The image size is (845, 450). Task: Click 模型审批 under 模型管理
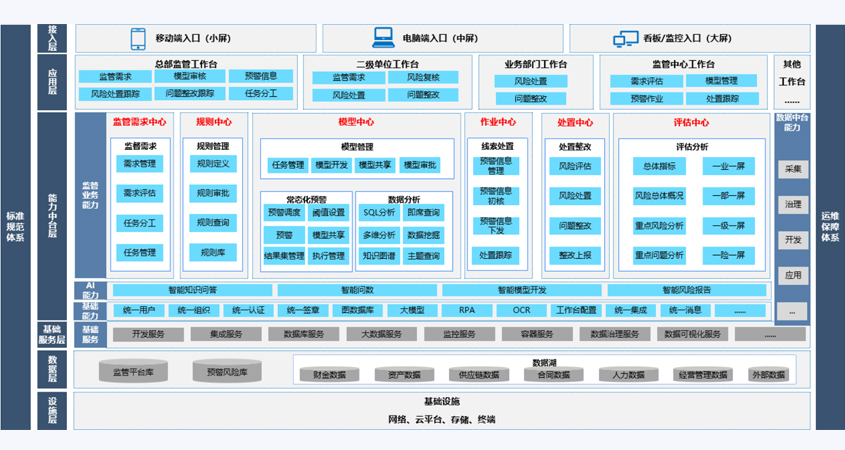click(420, 165)
